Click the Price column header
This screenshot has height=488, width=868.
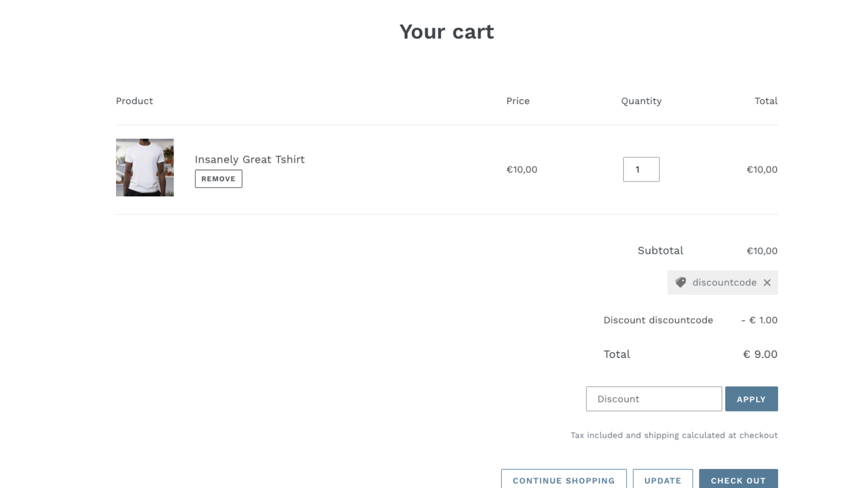[518, 101]
